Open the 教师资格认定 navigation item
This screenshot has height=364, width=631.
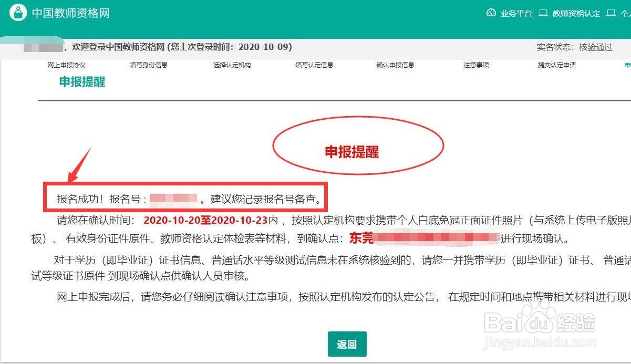coord(576,13)
